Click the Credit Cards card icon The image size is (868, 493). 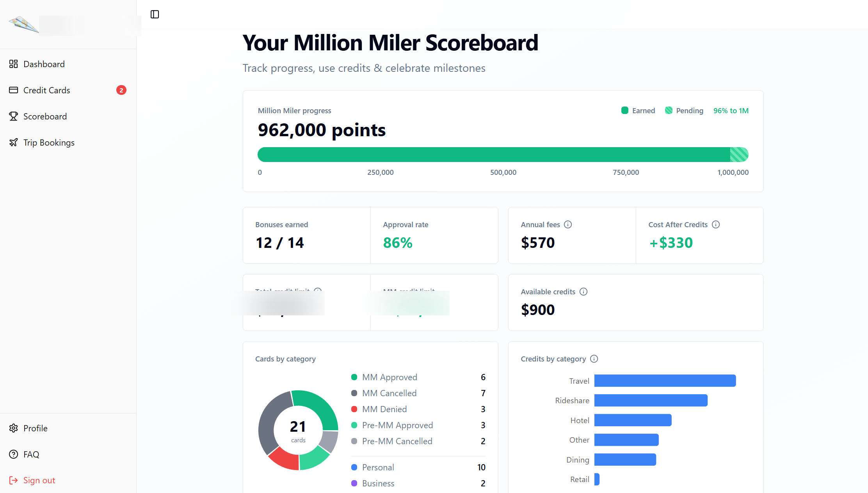[x=14, y=90]
